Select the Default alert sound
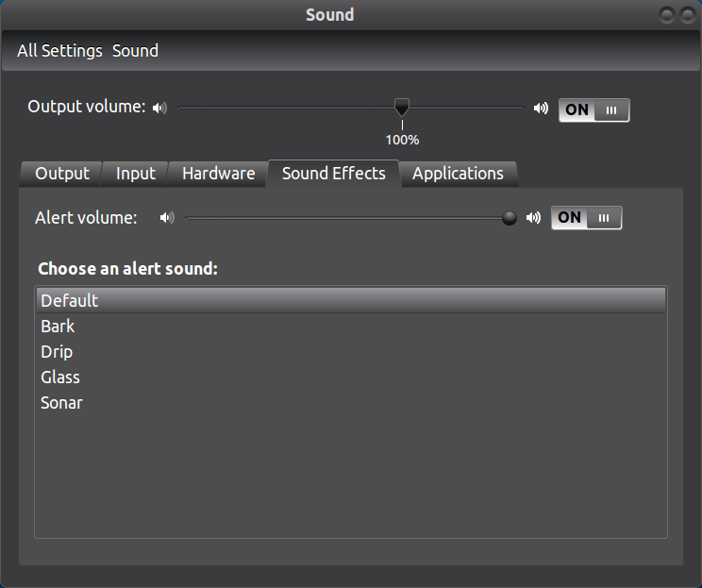702x588 pixels. pos(351,300)
